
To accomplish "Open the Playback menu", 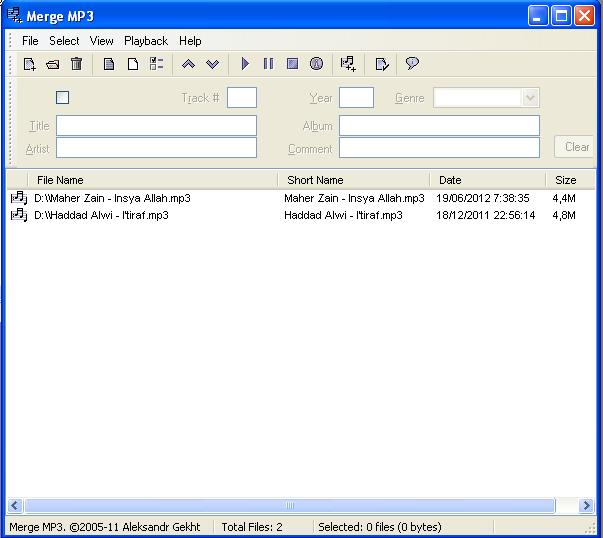I will [146, 41].
